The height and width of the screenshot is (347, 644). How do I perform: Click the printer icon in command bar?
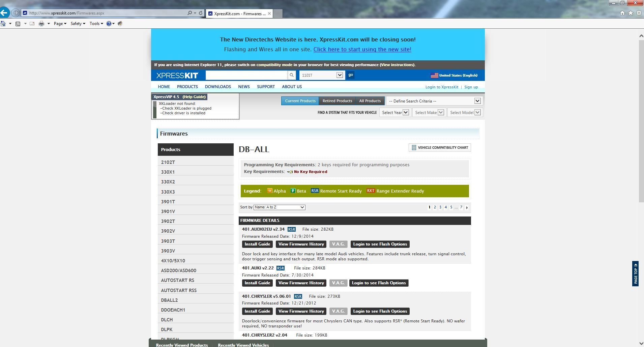41,24
